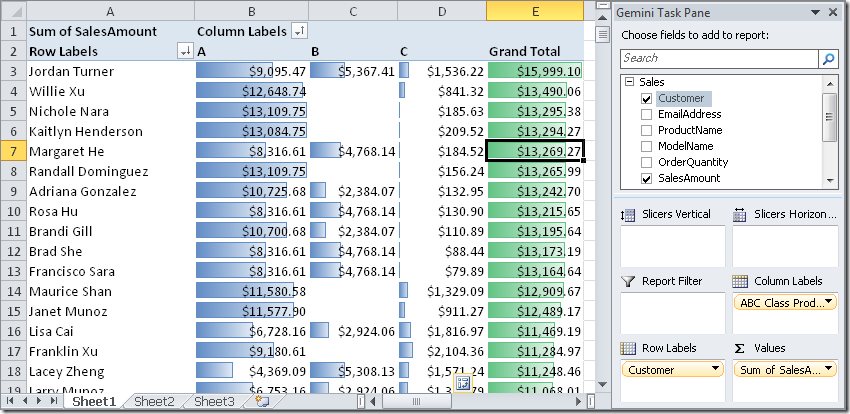Open the Row Labels filter dropdown in A2
The image size is (850, 414).
(184, 51)
